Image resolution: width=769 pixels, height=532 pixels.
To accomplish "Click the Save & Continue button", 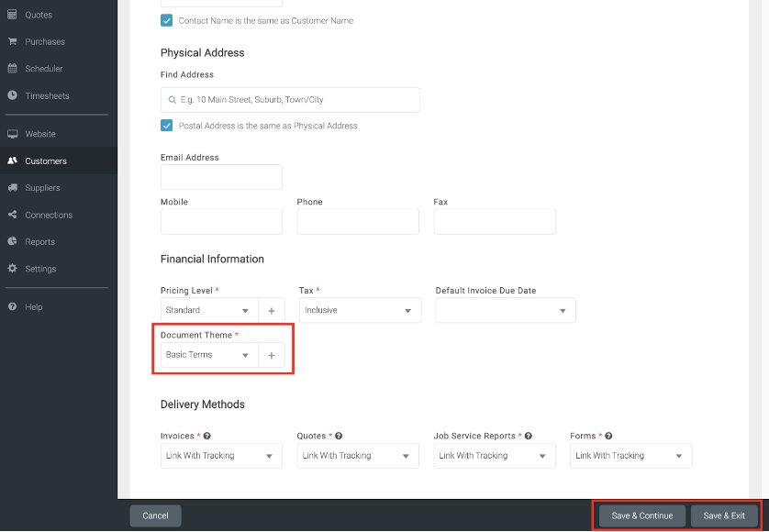I will 642,515.
